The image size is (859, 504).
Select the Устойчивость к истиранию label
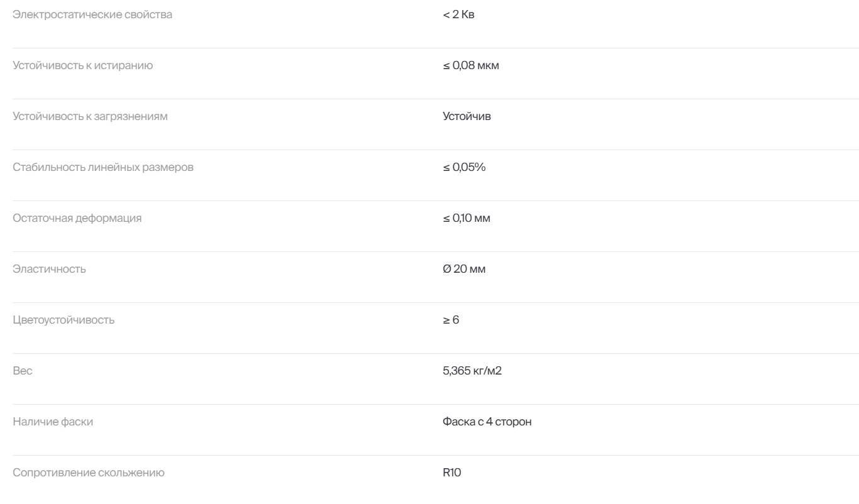(x=82, y=66)
